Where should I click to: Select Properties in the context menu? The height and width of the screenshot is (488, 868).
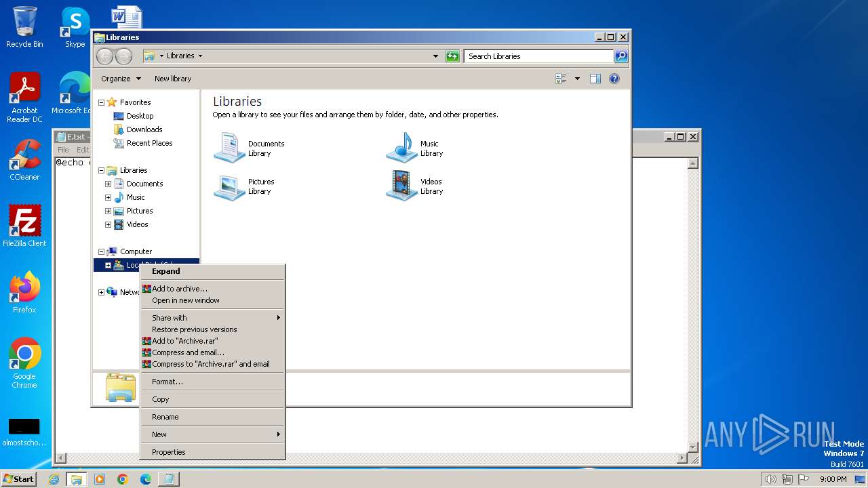pos(212,452)
